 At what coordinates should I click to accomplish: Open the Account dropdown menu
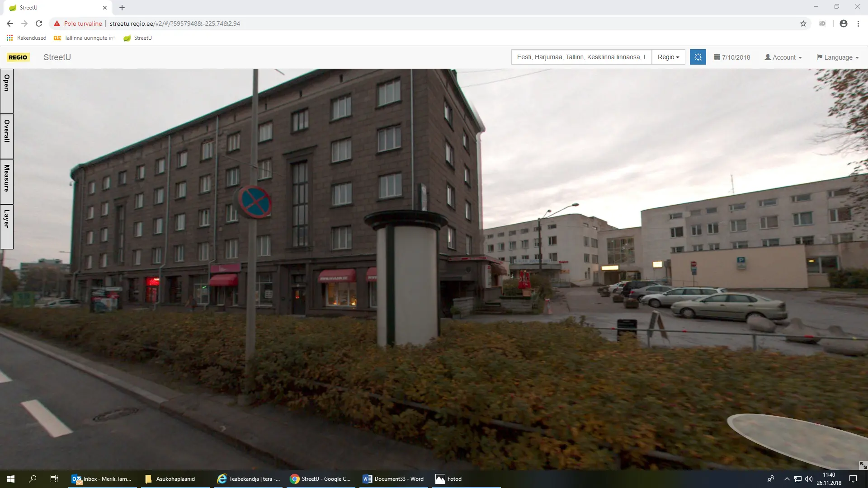point(783,57)
